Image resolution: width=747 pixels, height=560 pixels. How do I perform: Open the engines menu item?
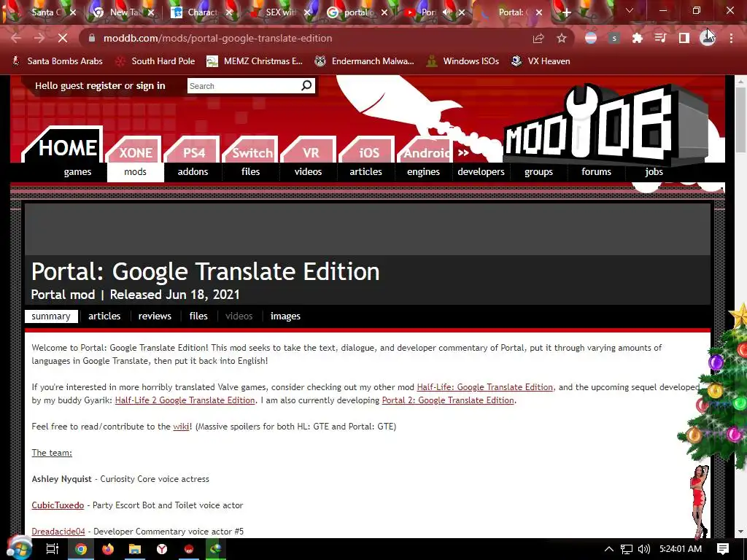(424, 171)
